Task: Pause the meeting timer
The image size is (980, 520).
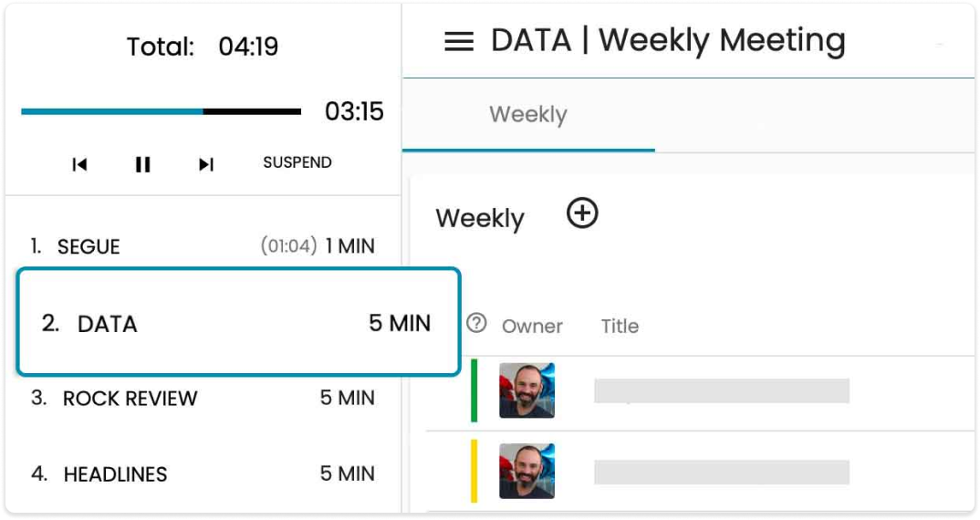Action: (142, 164)
